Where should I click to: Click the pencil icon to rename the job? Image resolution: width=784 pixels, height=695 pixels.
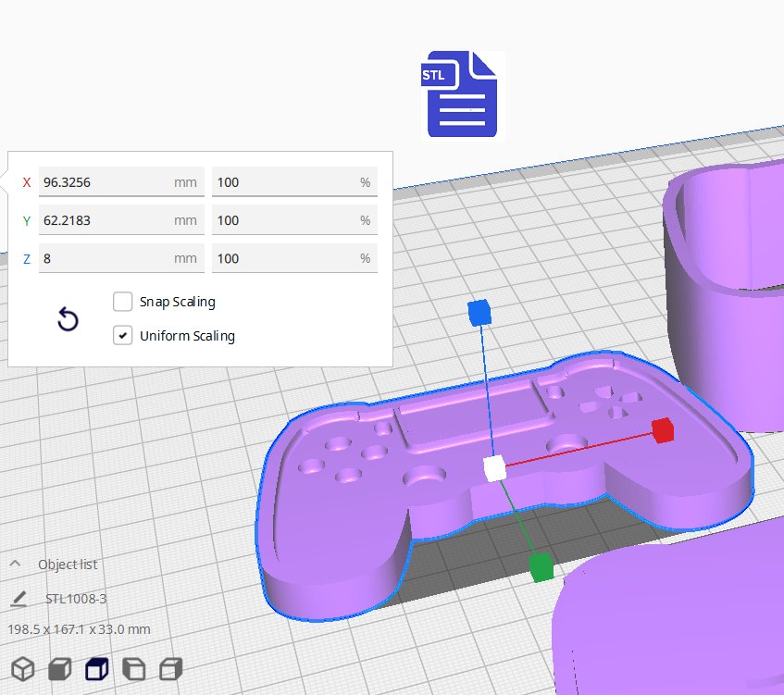(x=19, y=599)
